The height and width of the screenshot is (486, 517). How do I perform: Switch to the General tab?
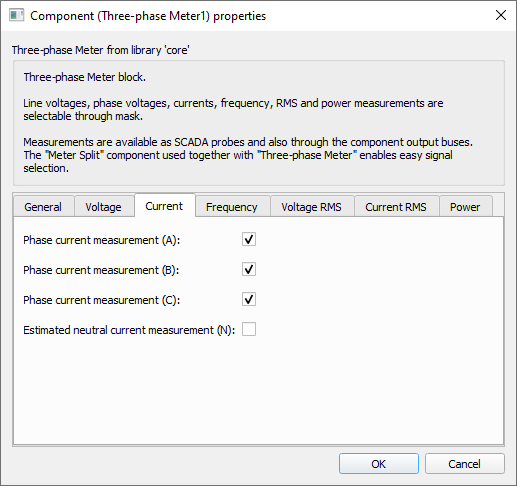coord(43,207)
